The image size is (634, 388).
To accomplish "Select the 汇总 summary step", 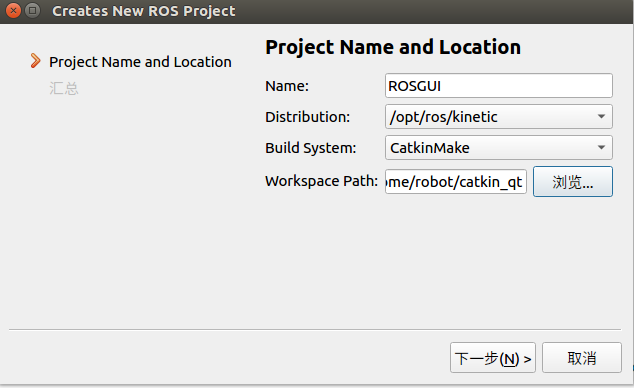I will [x=63, y=88].
